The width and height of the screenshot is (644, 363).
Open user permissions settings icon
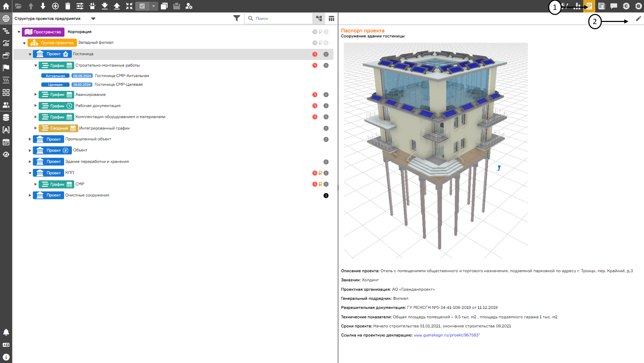(189, 6)
